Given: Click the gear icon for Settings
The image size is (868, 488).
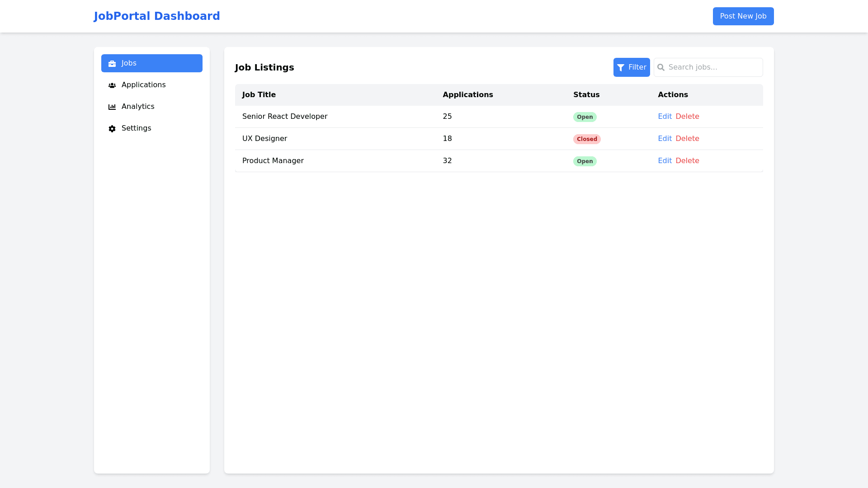Looking at the screenshot, I should click(x=112, y=129).
